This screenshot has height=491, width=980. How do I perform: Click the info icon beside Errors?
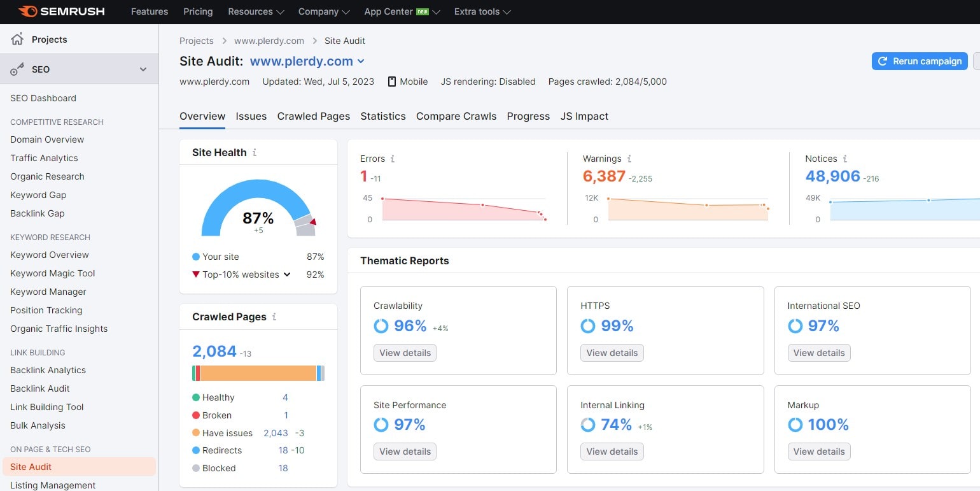(393, 159)
